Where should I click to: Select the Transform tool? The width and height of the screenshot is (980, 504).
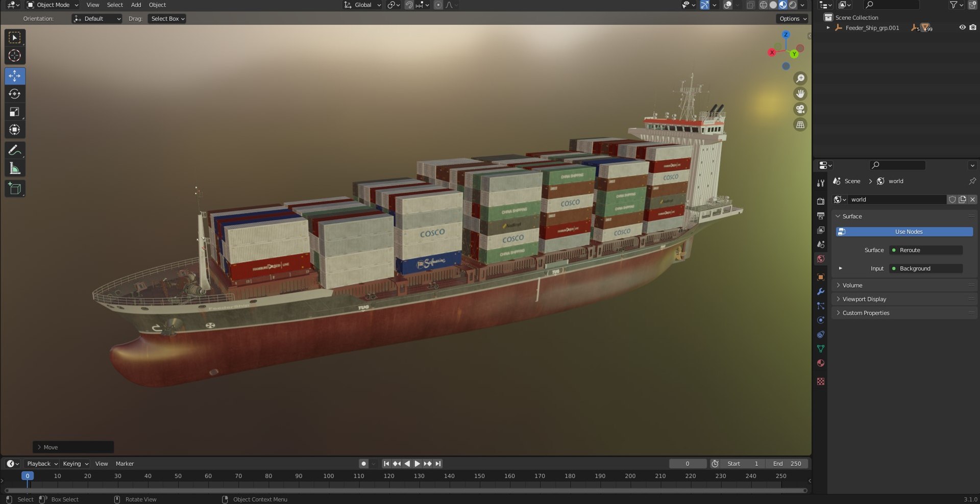coord(15,130)
